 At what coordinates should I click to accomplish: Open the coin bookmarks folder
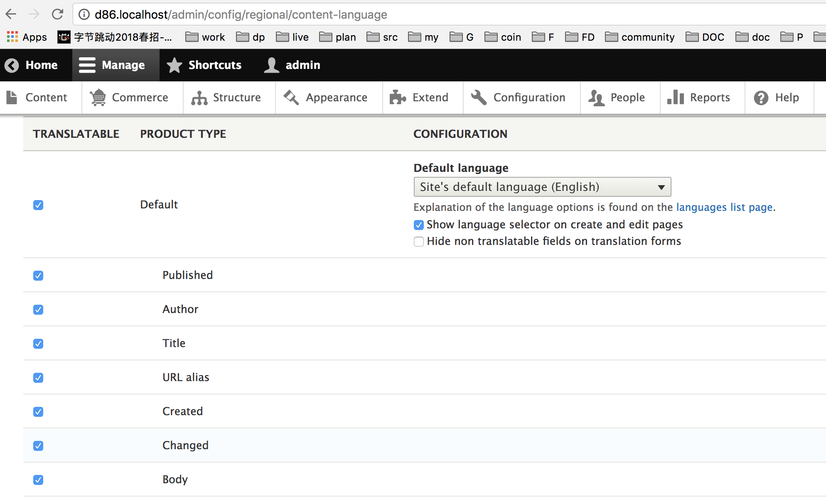[x=503, y=37]
